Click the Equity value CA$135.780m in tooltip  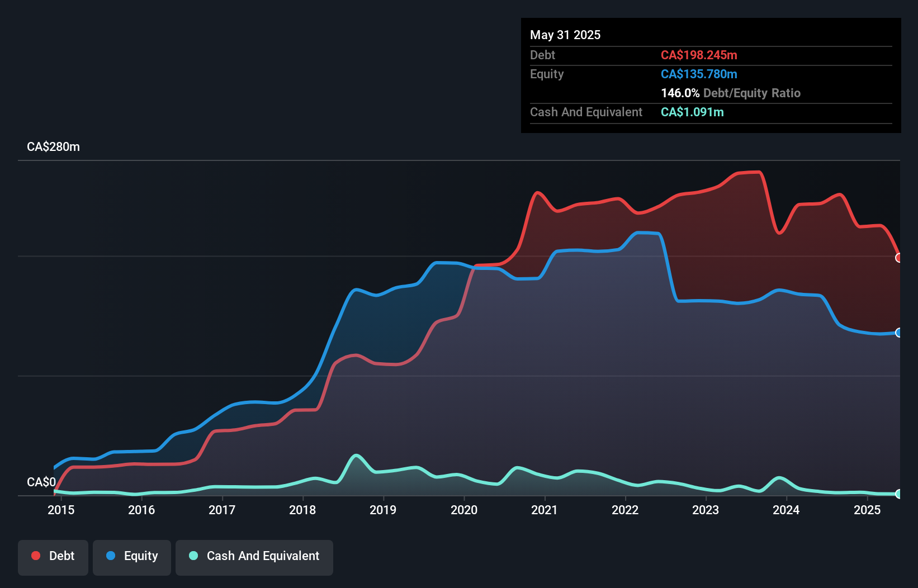698,74
